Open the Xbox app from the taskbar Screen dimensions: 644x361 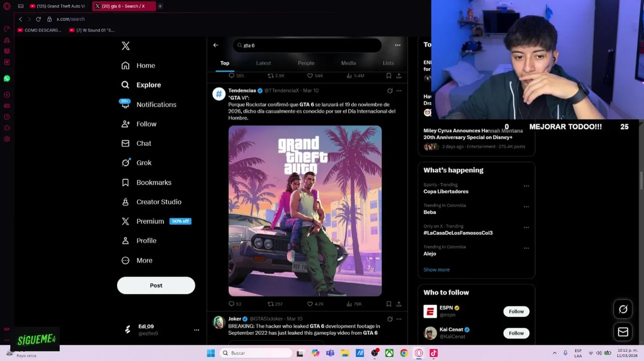[389, 353]
